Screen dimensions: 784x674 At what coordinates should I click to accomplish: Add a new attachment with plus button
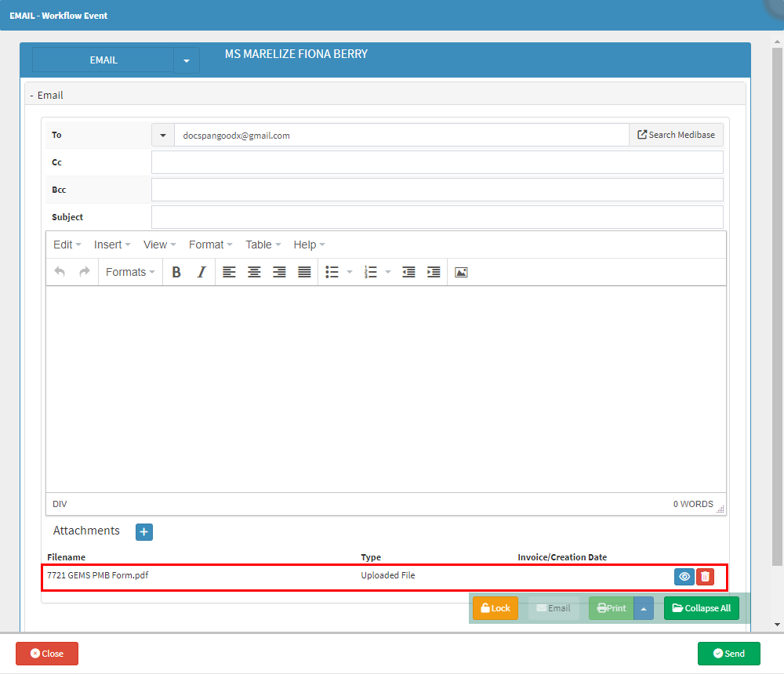(x=144, y=532)
